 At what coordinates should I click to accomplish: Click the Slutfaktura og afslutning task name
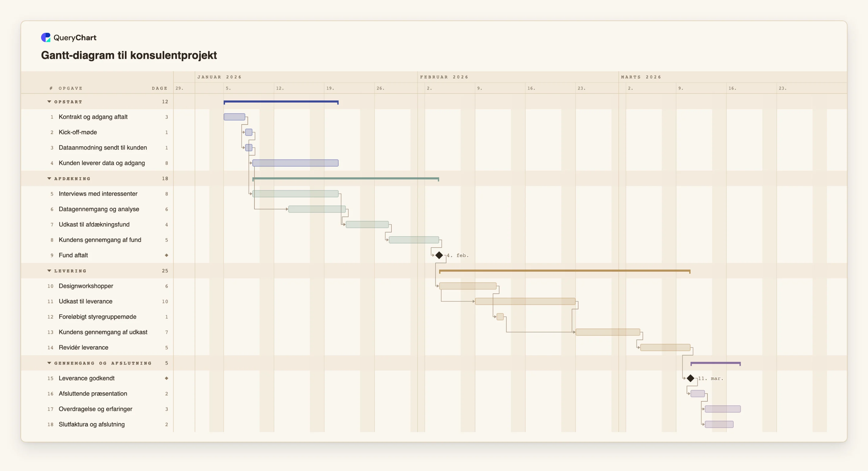click(x=92, y=424)
